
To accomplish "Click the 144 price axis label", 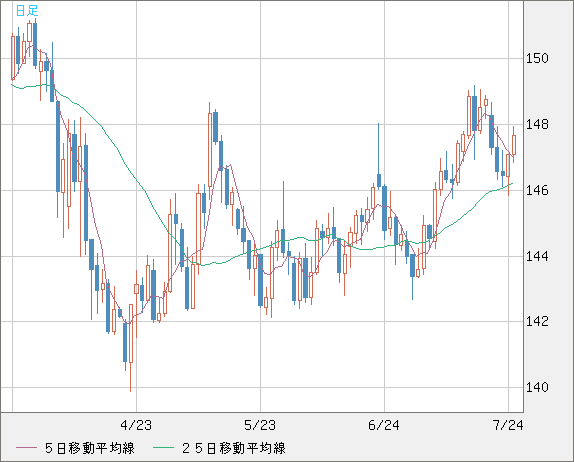I will pos(537,256).
